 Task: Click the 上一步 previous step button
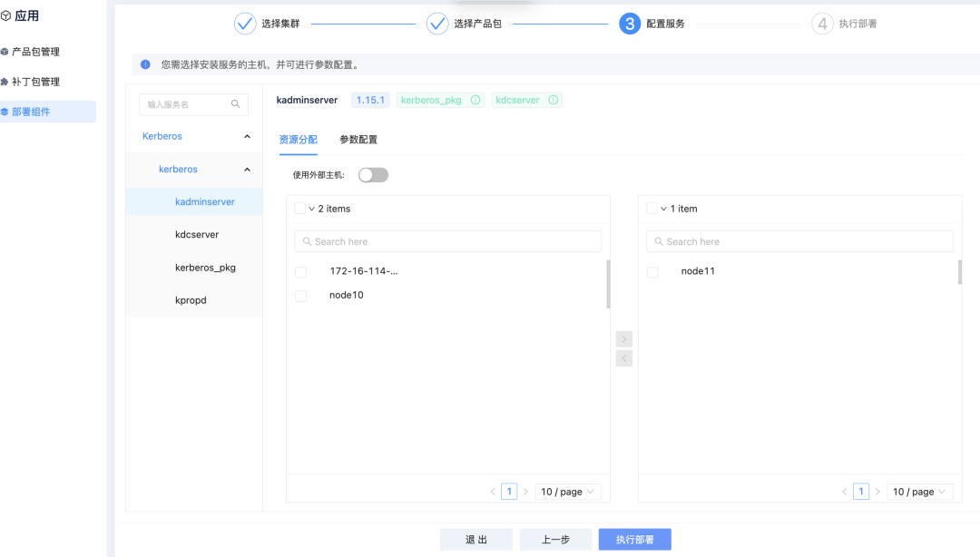pos(555,539)
